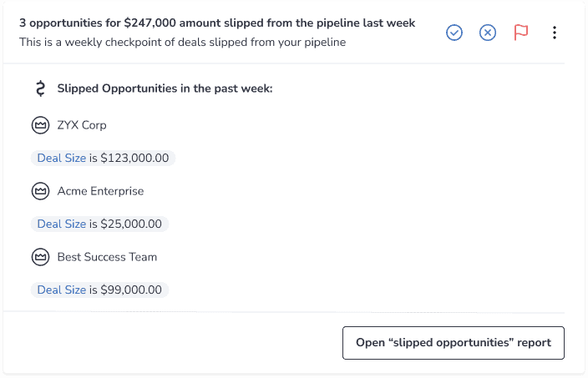The height and width of the screenshot is (378, 588).
Task: Click the "Slipped Opportunities in the past week" heading
Action: pyautogui.click(x=165, y=88)
